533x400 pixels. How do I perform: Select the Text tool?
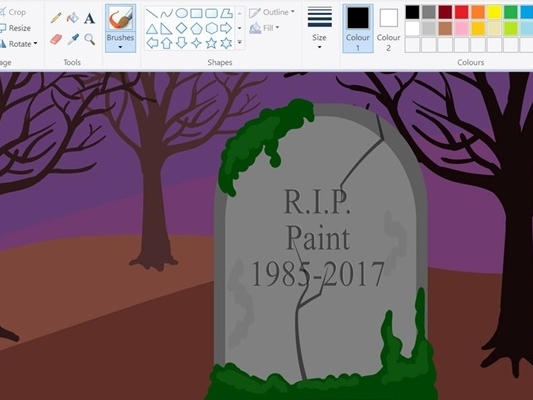click(x=89, y=18)
